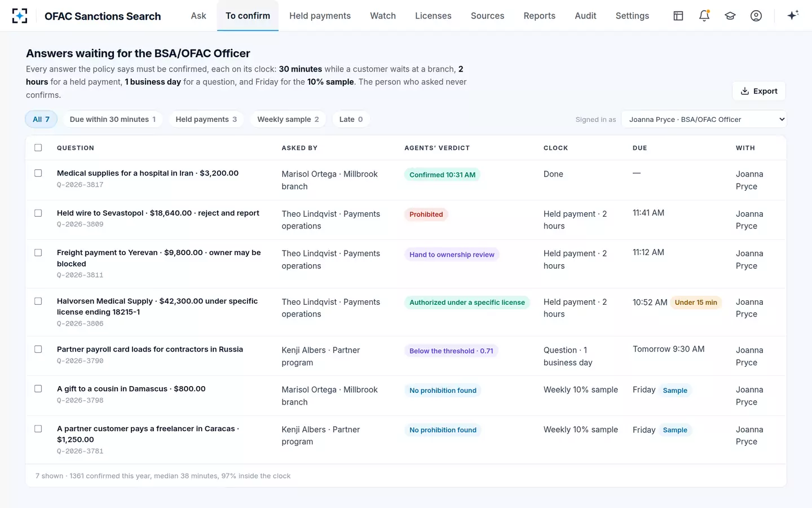Expand the Signed in as dropdown

click(704, 119)
